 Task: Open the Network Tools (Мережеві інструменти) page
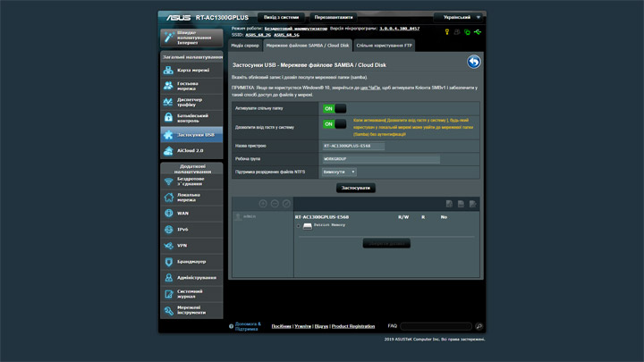(191, 310)
